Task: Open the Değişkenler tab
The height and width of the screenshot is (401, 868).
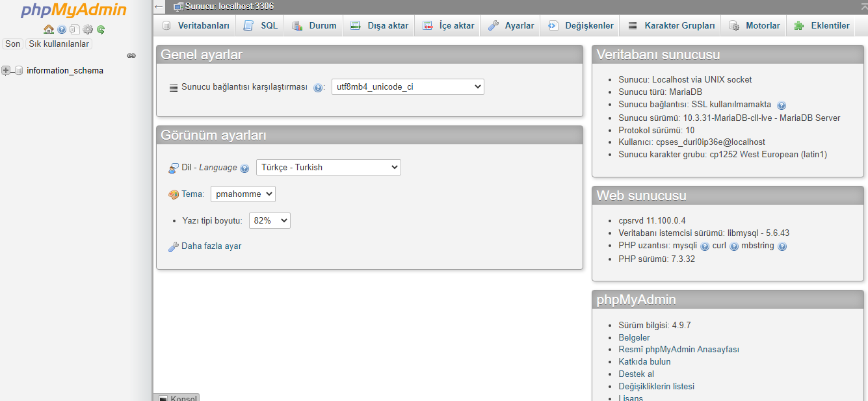Action: pos(581,25)
